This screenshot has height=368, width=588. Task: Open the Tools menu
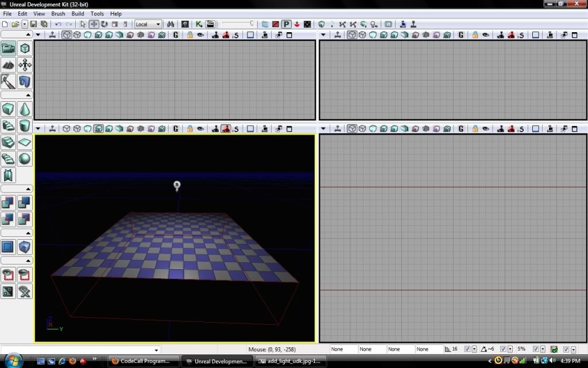coord(97,14)
